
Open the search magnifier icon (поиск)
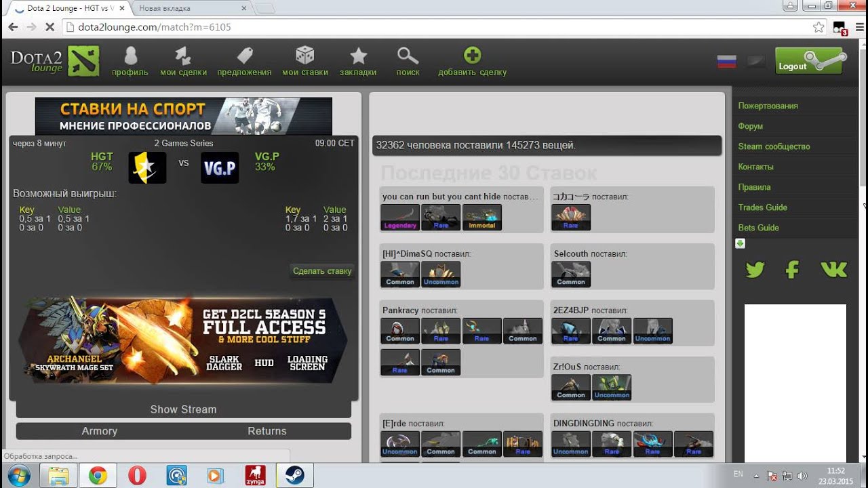pyautogui.click(x=408, y=56)
